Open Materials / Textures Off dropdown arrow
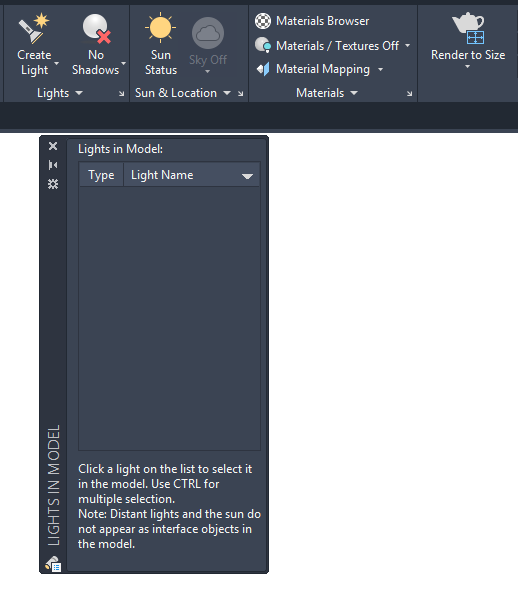 [x=407, y=45]
